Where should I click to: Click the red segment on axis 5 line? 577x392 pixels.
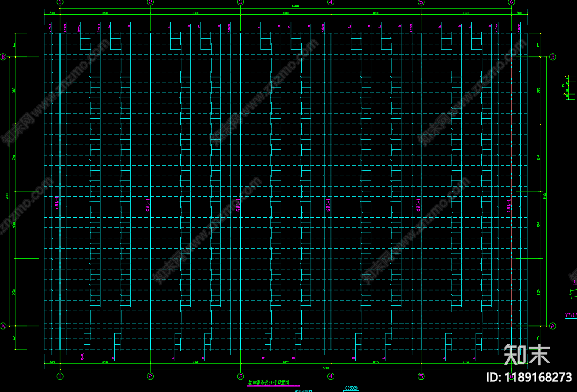(x=421, y=191)
